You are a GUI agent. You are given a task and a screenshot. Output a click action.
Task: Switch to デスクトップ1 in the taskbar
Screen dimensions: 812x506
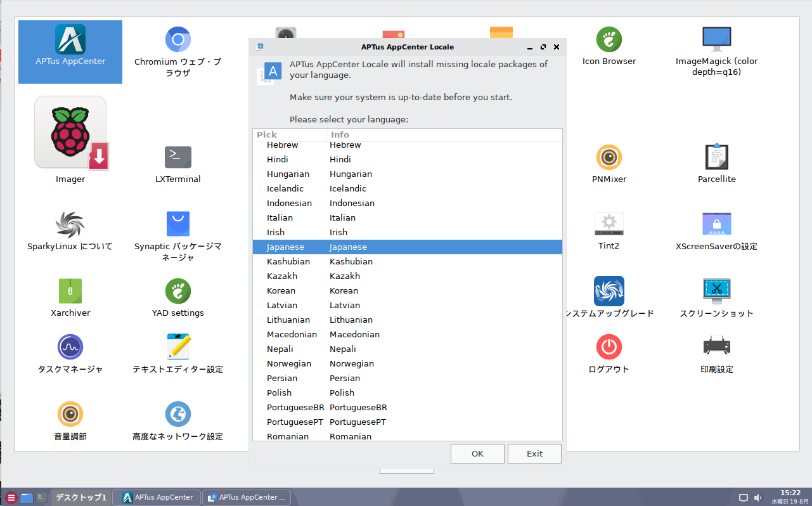(81, 497)
